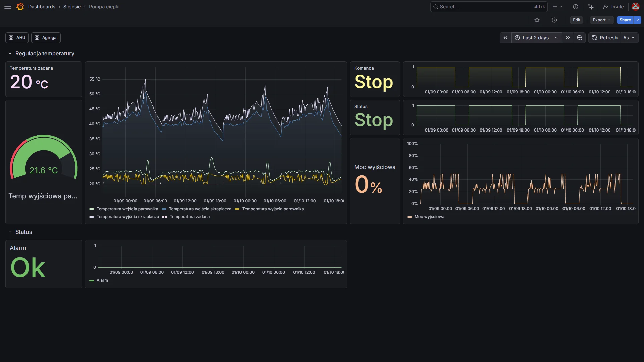Toggle the Moc wyjściowa legend series
644x362 pixels.
(x=429, y=217)
